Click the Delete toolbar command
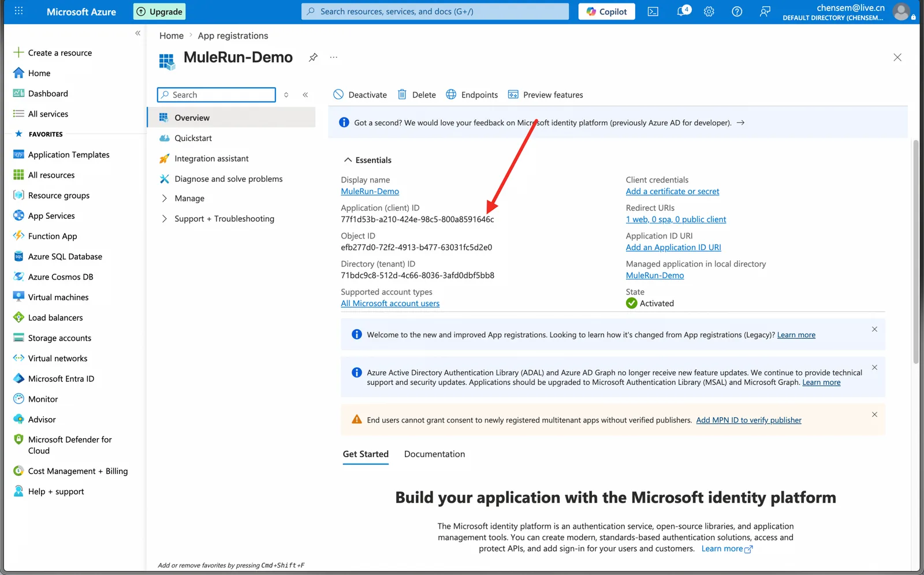The image size is (924, 575). [417, 95]
